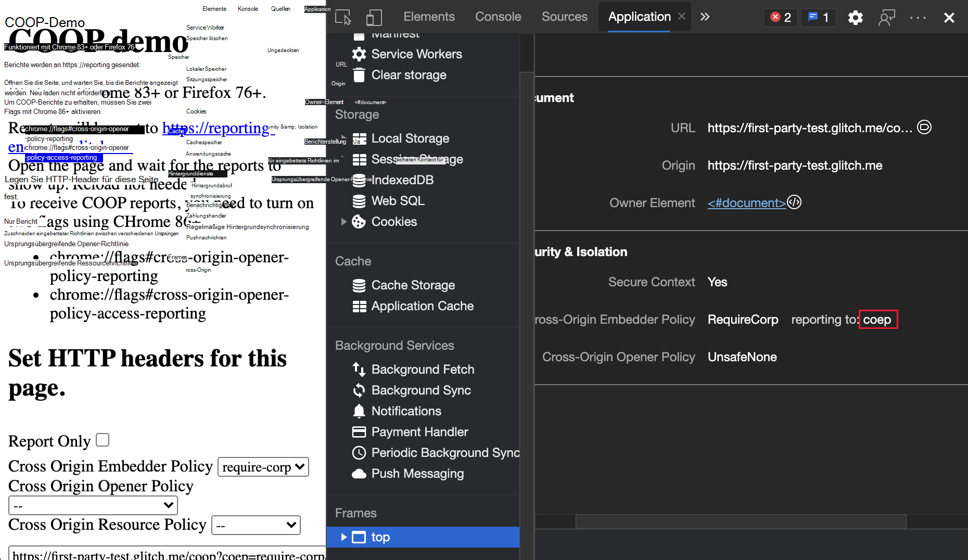Toggle the Report Only checkbox
968x560 pixels.
(x=103, y=440)
